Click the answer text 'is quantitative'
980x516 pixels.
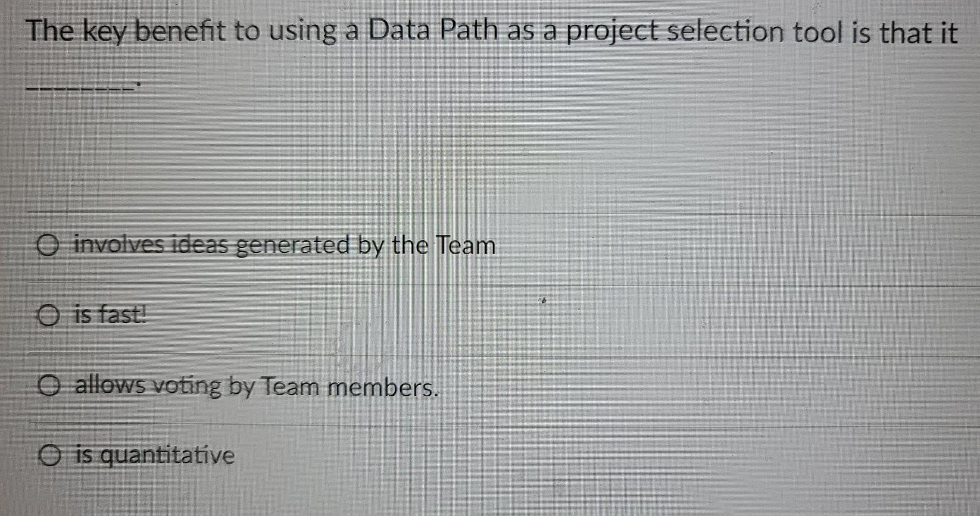(x=154, y=455)
